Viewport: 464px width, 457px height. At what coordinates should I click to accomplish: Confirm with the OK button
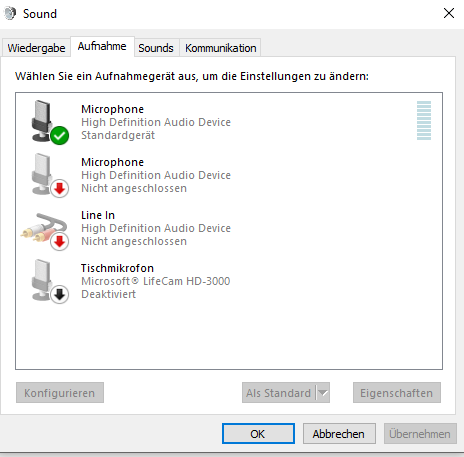(x=258, y=434)
